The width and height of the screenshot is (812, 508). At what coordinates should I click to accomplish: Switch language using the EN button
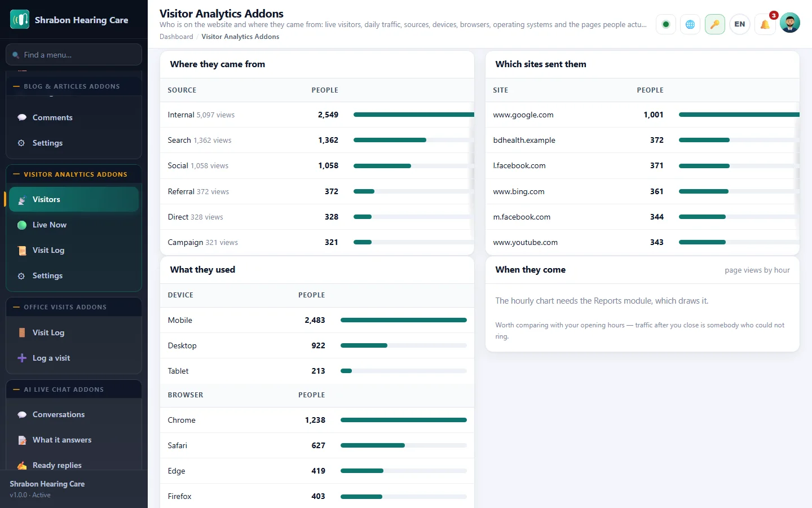pyautogui.click(x=740, y=24)
